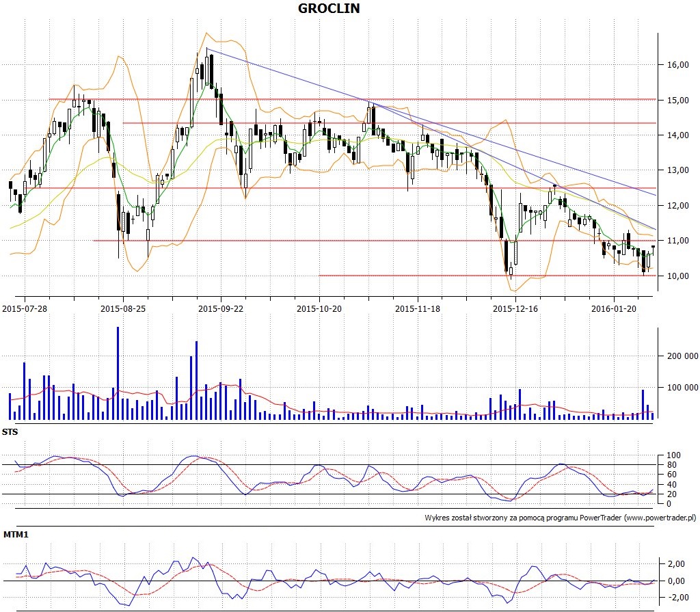Click the STS 100 level label
Viewport: 700px width, 612px height.
(x=673, y=455)
